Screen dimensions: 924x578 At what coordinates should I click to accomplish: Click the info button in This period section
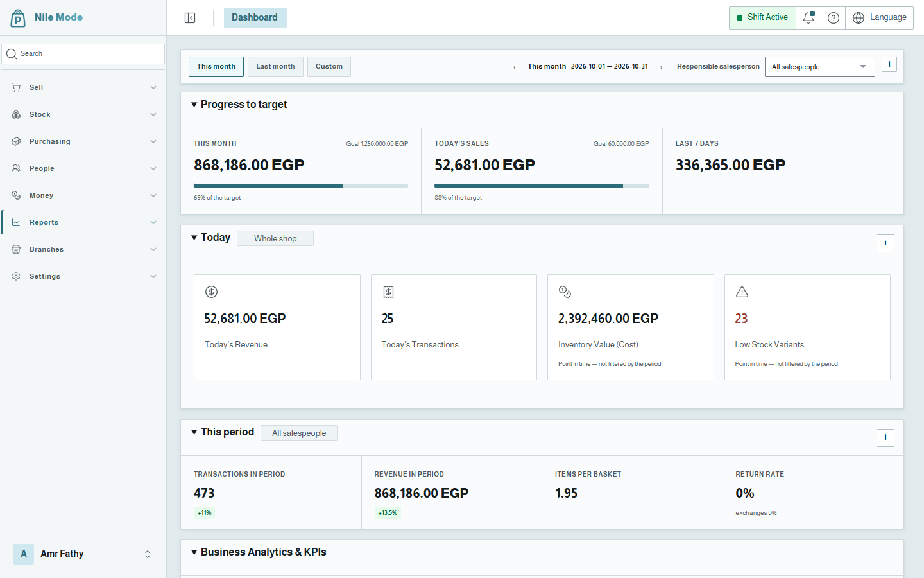point(886,438)
